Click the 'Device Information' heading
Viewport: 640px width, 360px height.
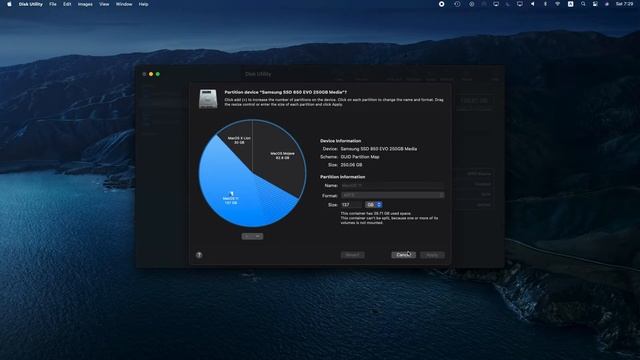340,141
